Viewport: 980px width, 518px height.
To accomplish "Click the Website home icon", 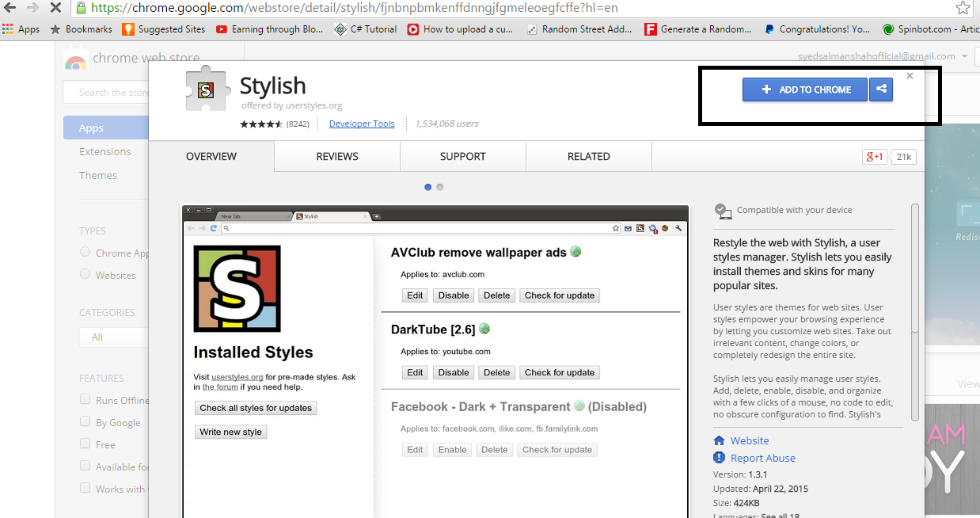I will tap(719, 440).
